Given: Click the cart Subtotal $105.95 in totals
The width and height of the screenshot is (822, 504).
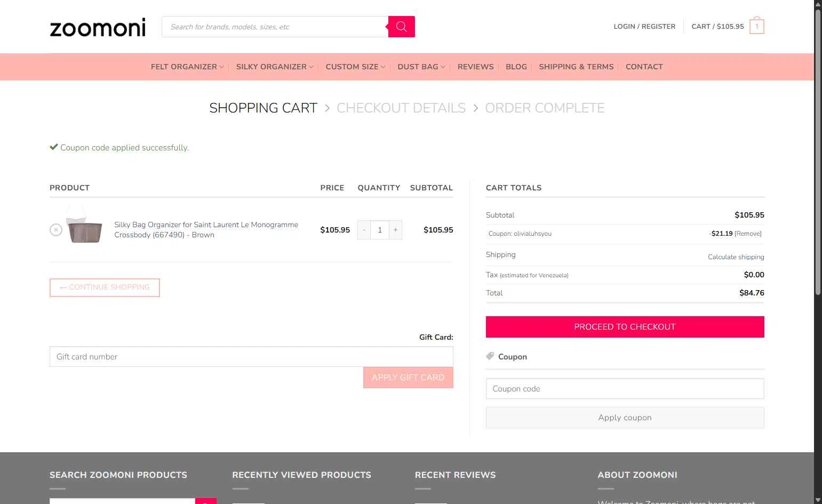Looking at the screenshot, I should pos(749,215).
